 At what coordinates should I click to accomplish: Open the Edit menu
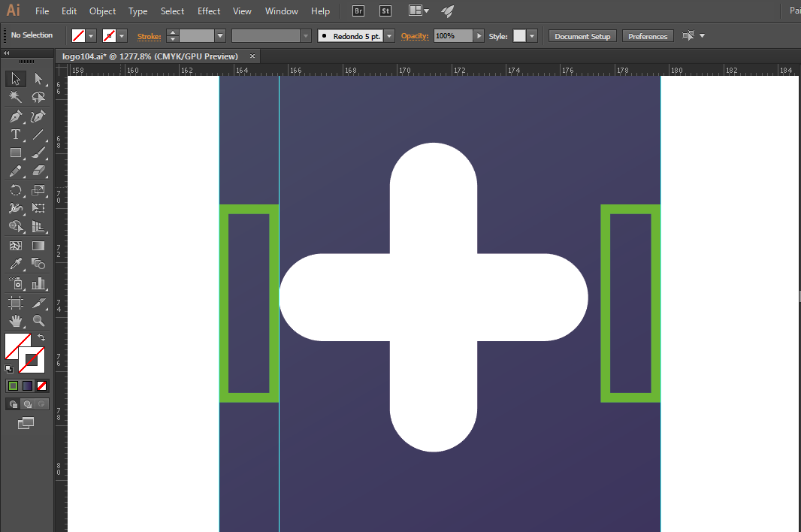pyautogui.click(x=69, y=11)
